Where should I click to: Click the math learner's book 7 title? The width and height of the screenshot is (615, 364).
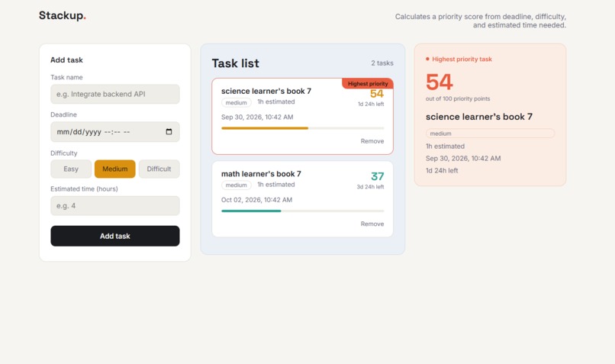tap(261, 174)
